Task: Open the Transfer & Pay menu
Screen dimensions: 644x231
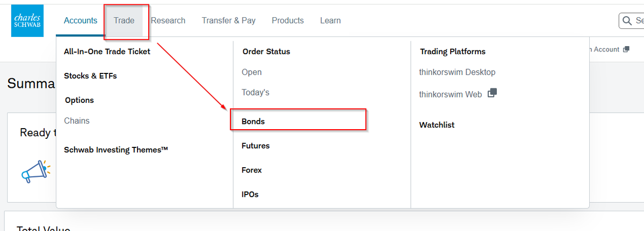Action: point(228,20)
